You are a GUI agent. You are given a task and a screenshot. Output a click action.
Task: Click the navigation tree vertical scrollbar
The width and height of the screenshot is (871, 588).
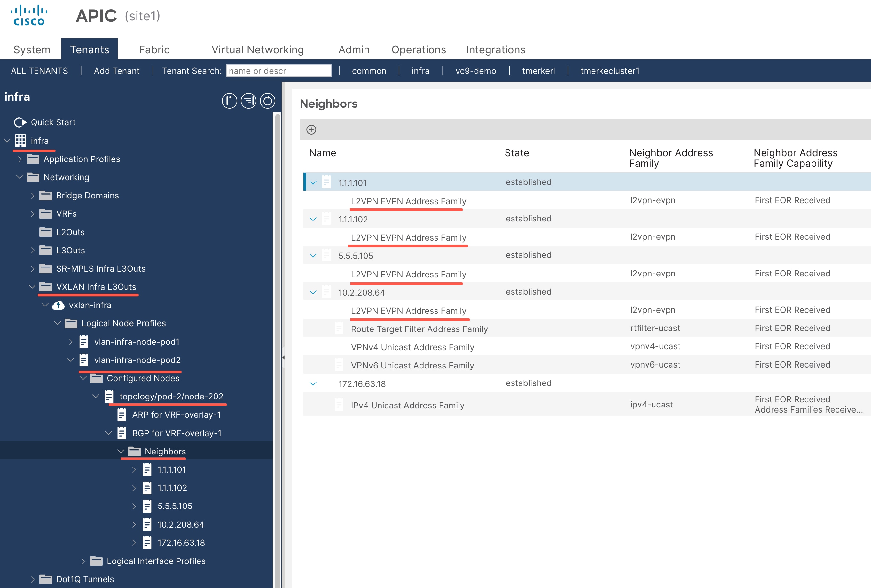tap(278, 350)
